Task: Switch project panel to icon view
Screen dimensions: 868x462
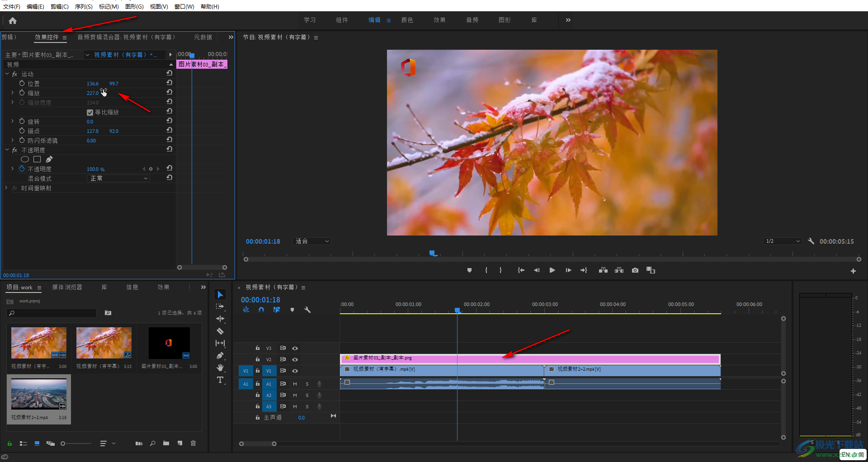Action: tap(37, 443)
